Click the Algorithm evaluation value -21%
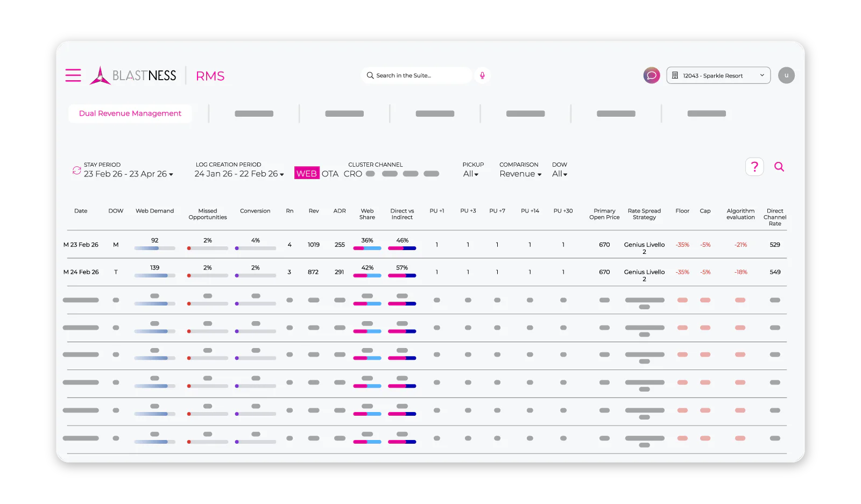Viewport: 861px width, 504px height. click(740, 245)
